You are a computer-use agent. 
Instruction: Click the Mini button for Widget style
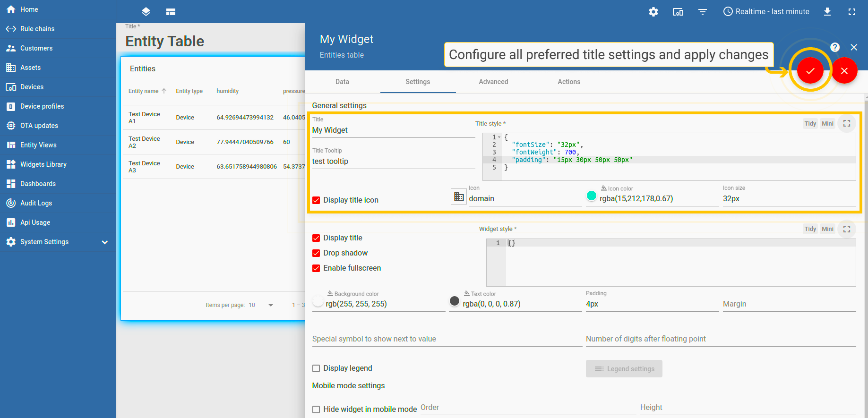click(827, 229)
